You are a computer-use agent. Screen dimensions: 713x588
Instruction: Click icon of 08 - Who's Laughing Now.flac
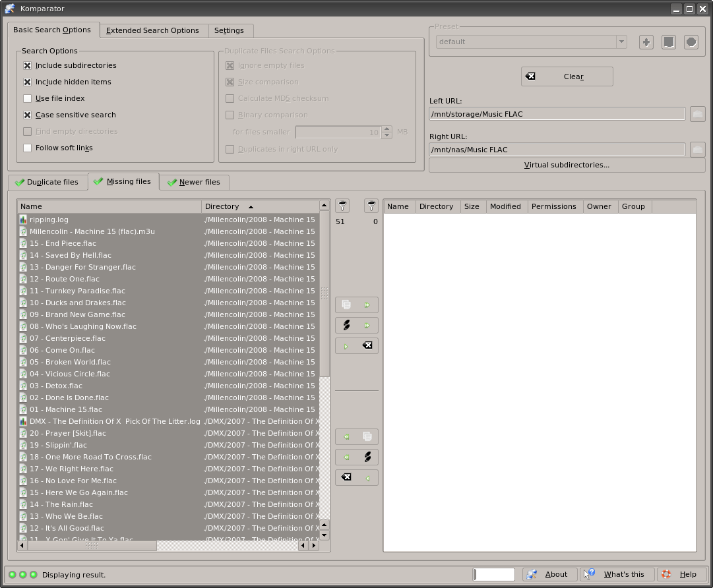pyautogui.click(x=23, y=326)
